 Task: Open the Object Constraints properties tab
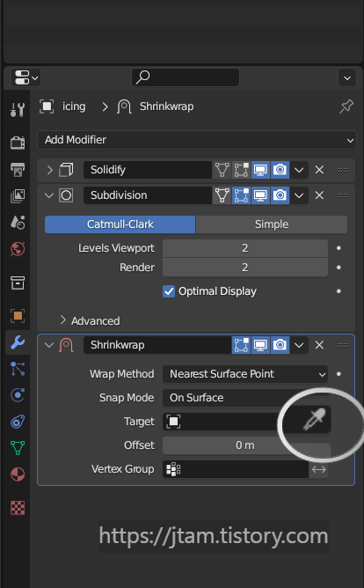18,422
